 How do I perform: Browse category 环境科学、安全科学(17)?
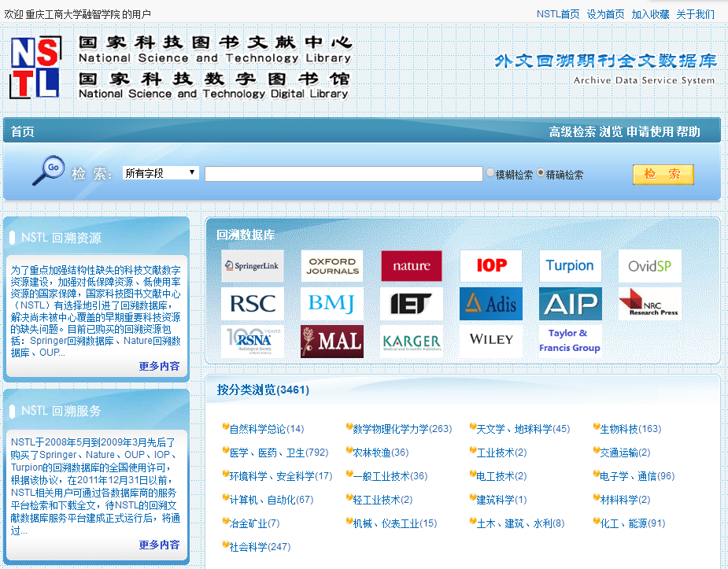coord(281,476)
